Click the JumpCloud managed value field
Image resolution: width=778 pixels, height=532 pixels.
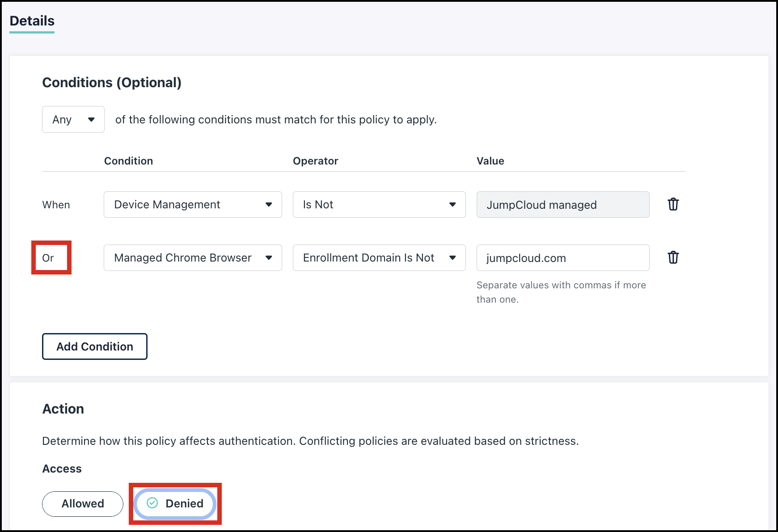(x=562, y=204)
